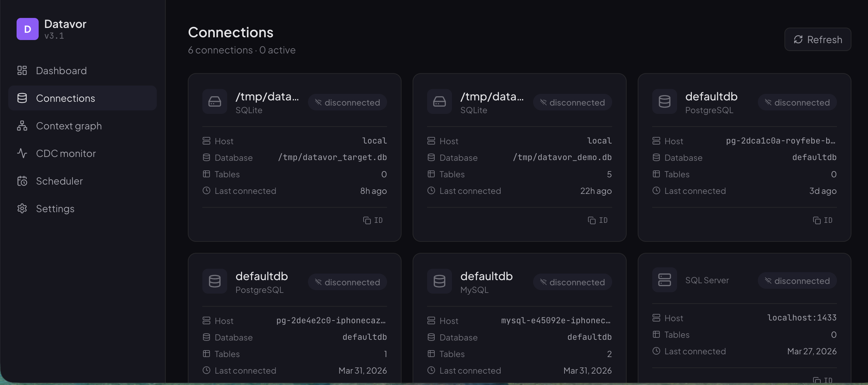
Task: Open the Scheduler section
Action: pyautogui.click(x=83, y=181)
